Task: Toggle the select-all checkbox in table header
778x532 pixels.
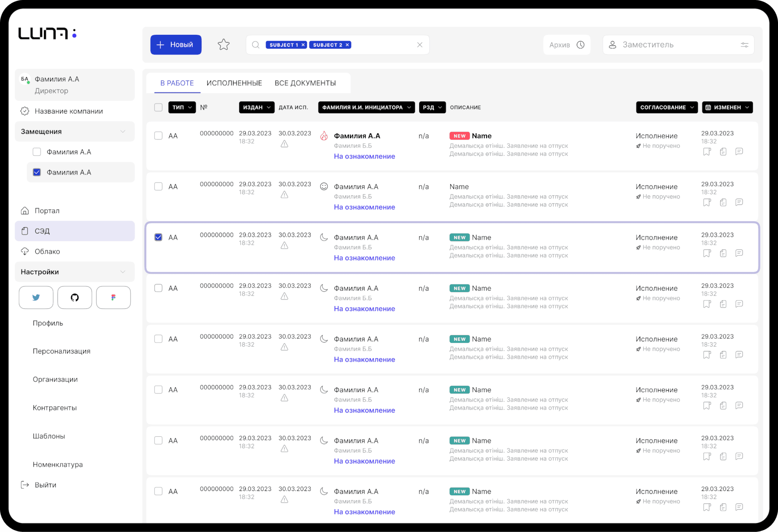Action: click(158, 107)
